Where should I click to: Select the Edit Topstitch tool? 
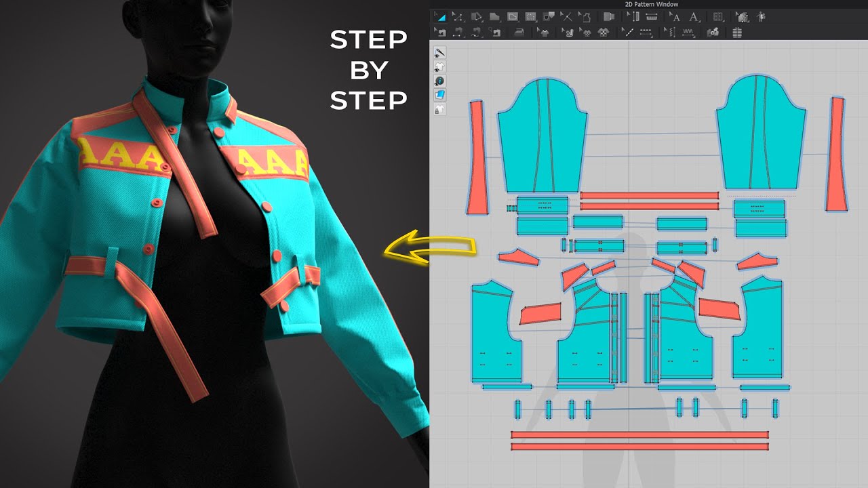point(627,32)
